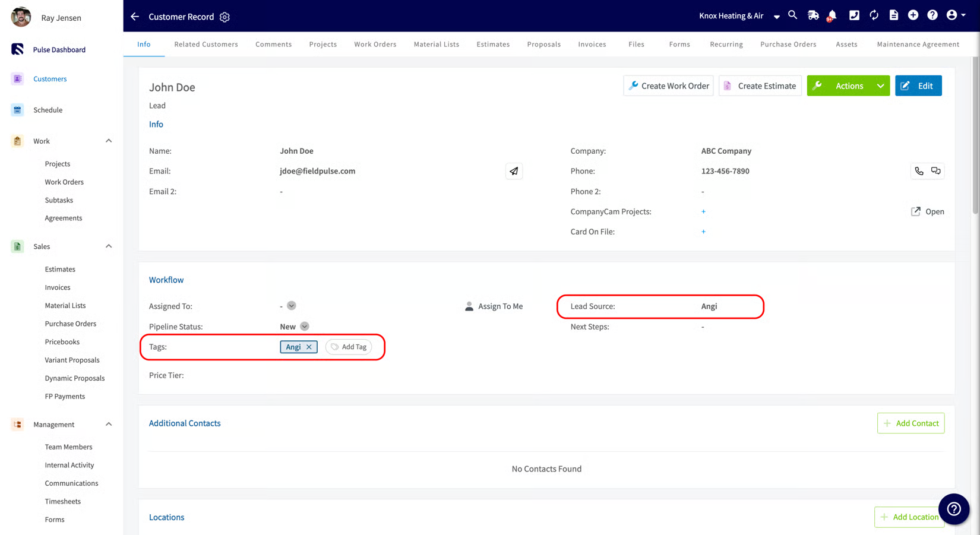Open Subtasks in the sidebar
The height and width of the screenshot is (535, 980).
pyautogui.click(x=59, y=200)
